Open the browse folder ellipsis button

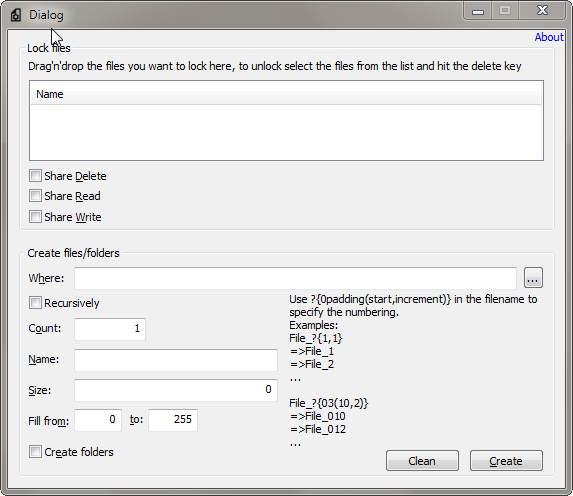click(x=533, y=278)
